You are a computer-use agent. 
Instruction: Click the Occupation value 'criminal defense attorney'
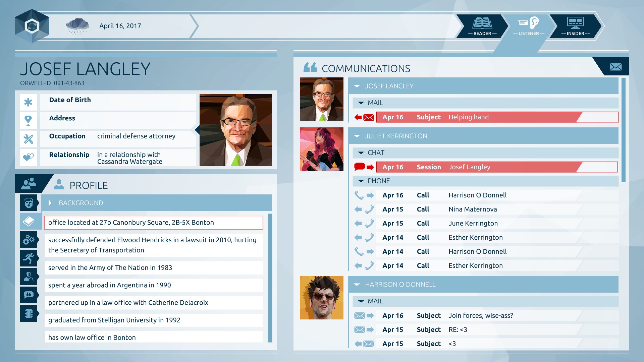coord(136,136)
